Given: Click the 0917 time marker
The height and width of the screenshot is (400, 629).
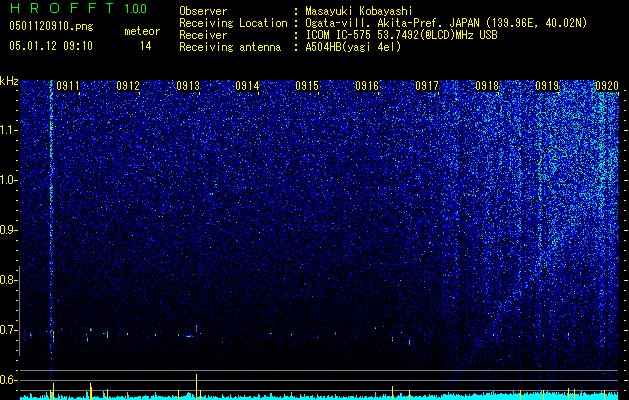Looking at the screenshot, I should click(x=427, y=86).
